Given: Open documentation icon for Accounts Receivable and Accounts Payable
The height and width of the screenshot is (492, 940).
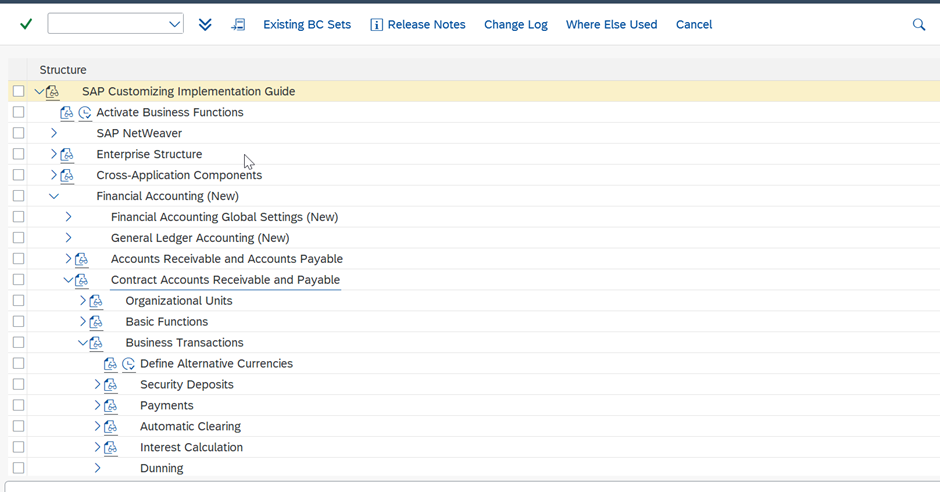Looking at the screenshot, I should point(82,259).
